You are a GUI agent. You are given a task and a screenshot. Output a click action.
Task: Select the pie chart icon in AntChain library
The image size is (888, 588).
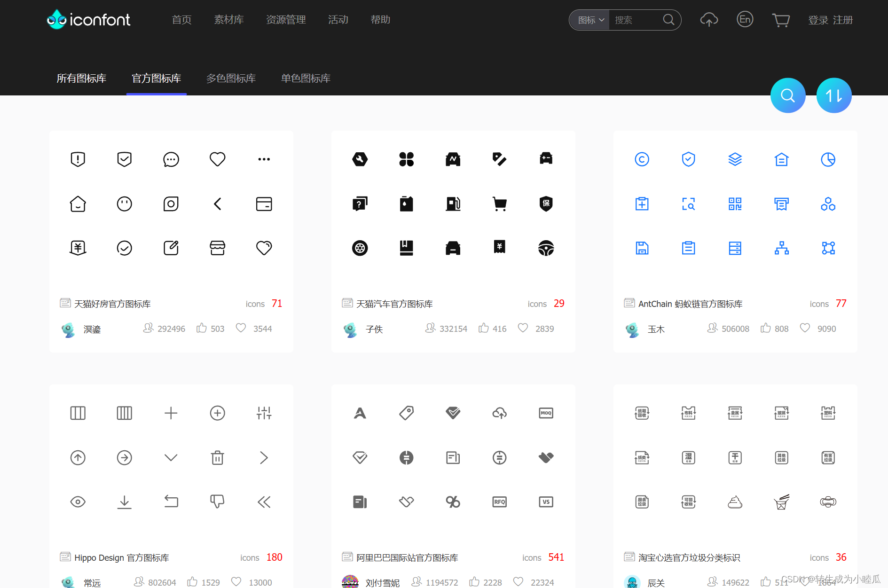(828, 159)
